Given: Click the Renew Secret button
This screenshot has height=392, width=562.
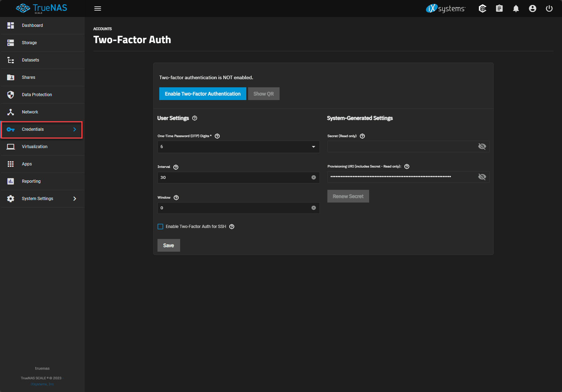Looking at the screenshot, I should 348,196.
